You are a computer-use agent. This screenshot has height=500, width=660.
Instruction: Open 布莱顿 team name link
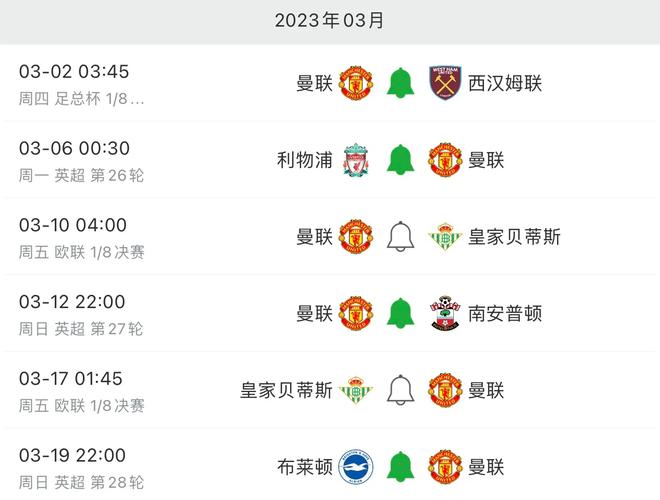pos(304,466)
